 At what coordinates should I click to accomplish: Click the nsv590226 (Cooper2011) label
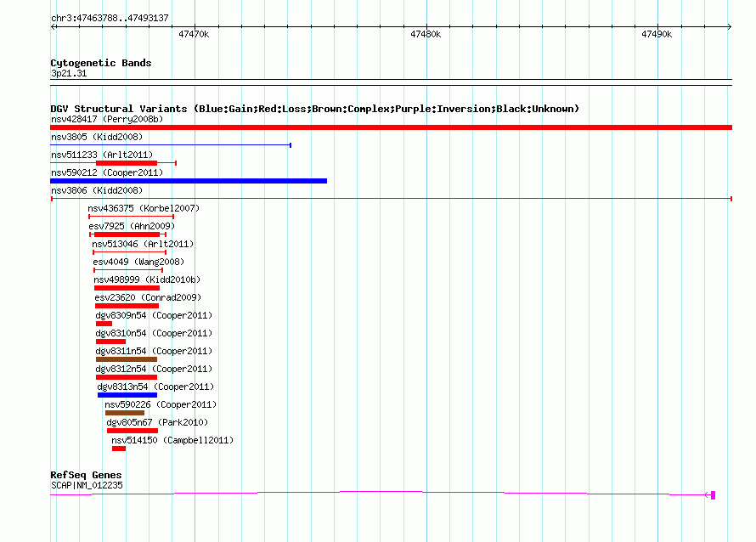[161, 404]
